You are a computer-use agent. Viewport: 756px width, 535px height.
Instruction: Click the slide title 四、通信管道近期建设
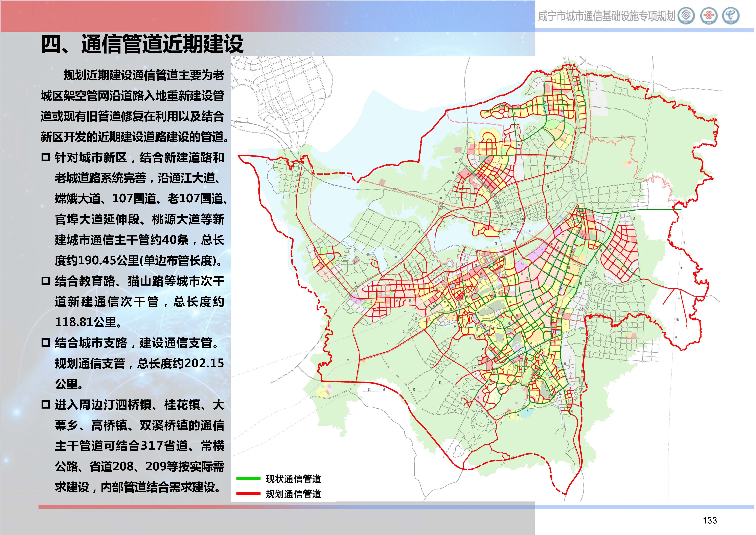pos(142,44)
